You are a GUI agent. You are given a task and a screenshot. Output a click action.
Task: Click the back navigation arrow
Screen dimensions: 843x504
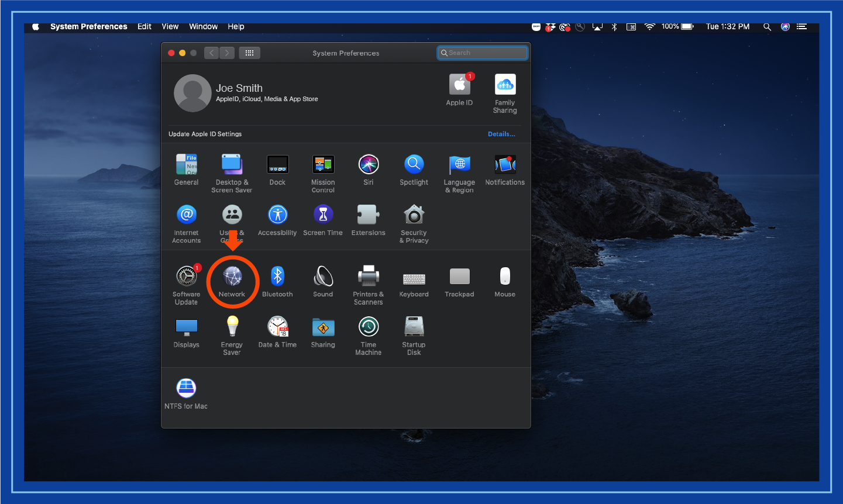(212, 53)
